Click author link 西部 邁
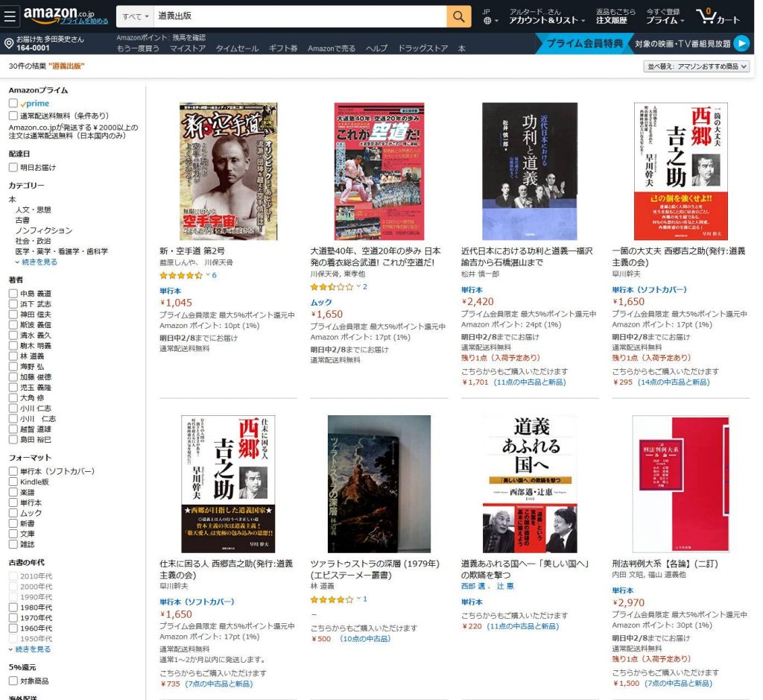The width and height of the screenshot is (763, 700). tap(473, 587)
